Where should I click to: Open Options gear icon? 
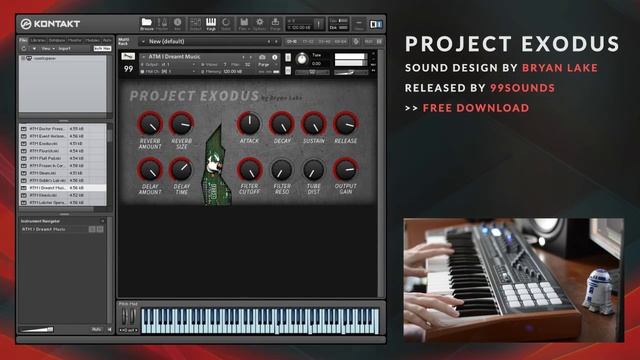pos(260,24)
